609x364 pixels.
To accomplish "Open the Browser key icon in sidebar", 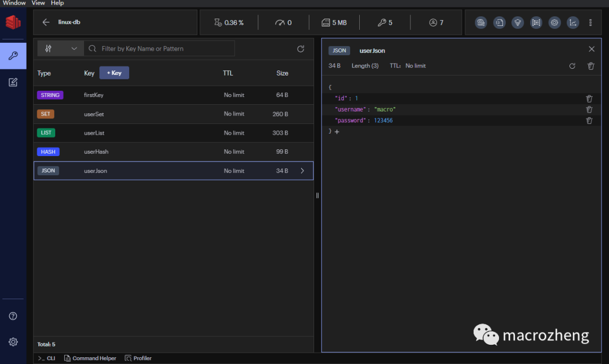I will point(13,56).
